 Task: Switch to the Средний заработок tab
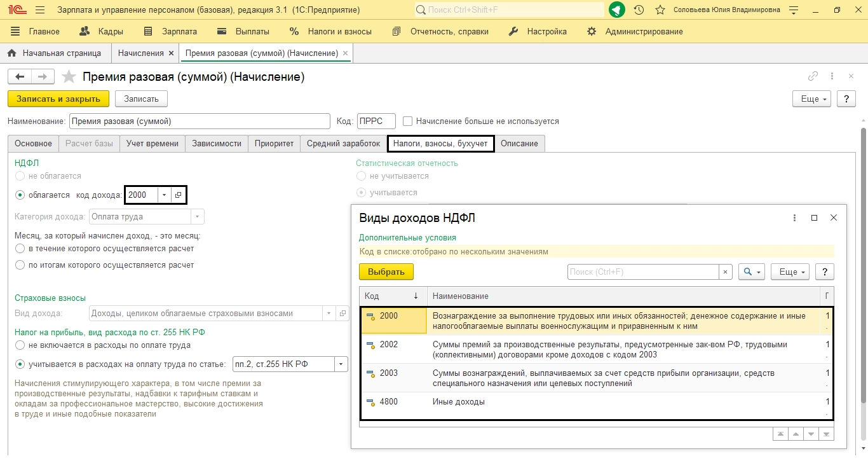click(x=343, y=144)
